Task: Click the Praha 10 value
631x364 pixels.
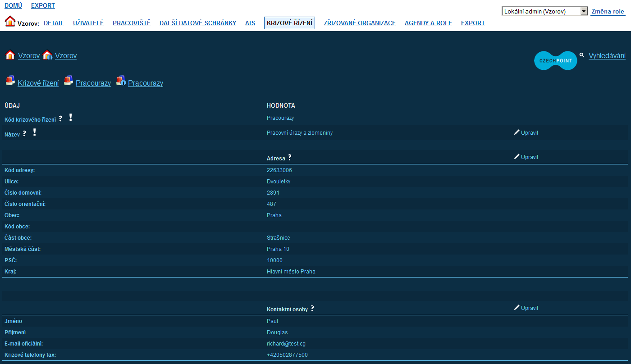Action: tap(278, 249)
